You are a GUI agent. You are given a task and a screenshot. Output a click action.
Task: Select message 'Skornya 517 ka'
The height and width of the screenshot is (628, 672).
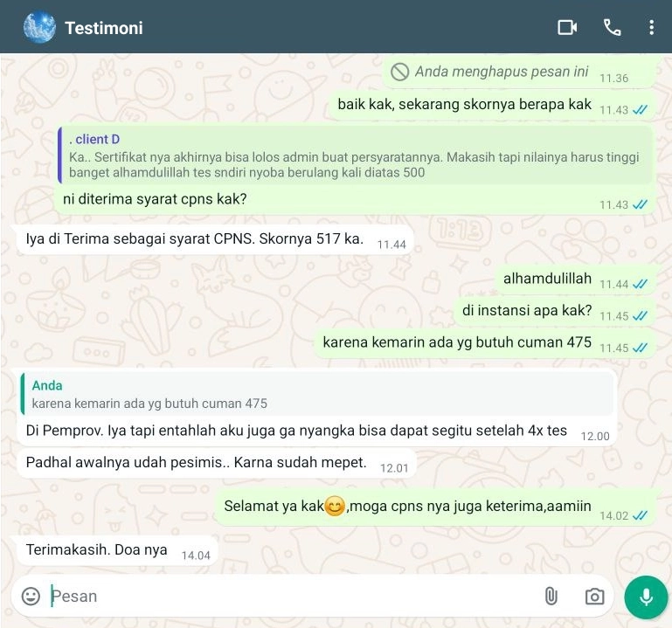[x=215, y=239]
